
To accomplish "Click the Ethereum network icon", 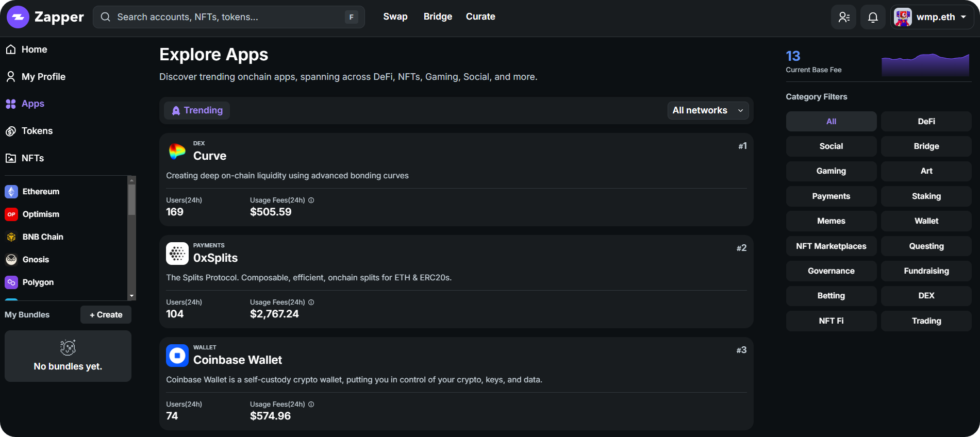I will (11, 192).
